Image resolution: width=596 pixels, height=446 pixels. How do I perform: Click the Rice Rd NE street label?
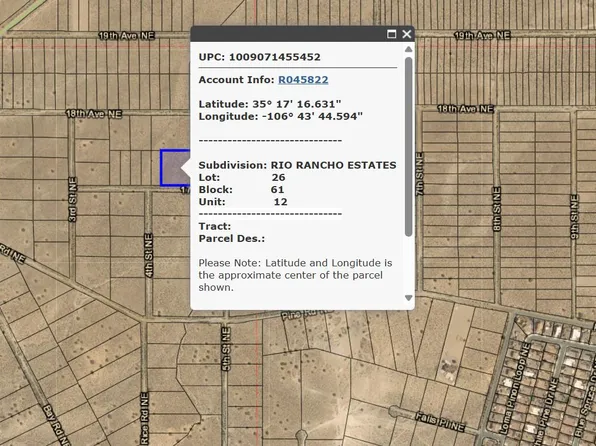(144, 419)
